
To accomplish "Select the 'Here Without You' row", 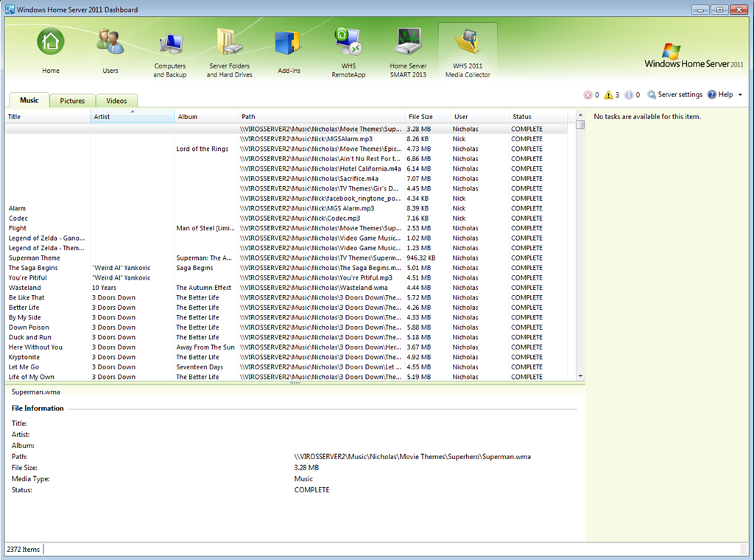I will pos(286,347).
